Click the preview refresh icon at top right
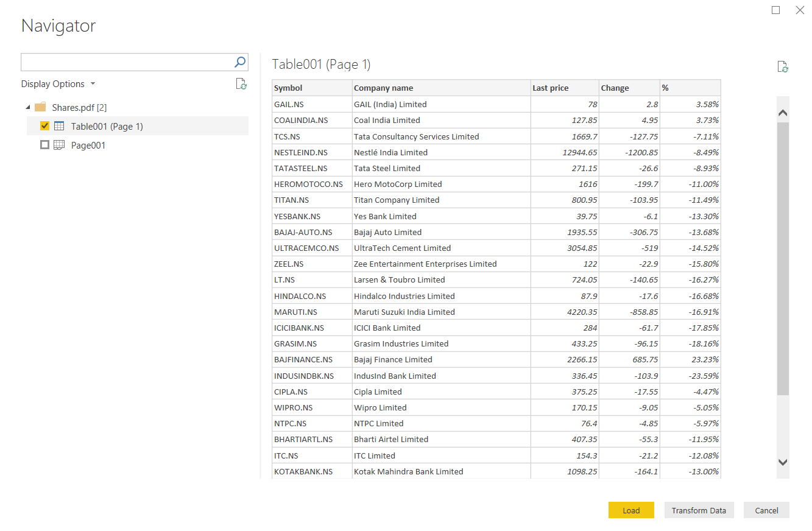Viewport: 812px width, 531px height. [783, 67]
